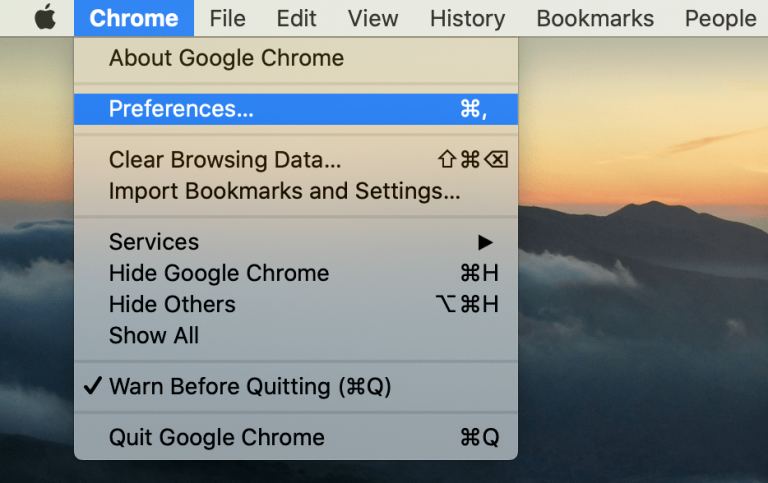
Task: Open the Edit menu
Action: click(x=296, y=18)
